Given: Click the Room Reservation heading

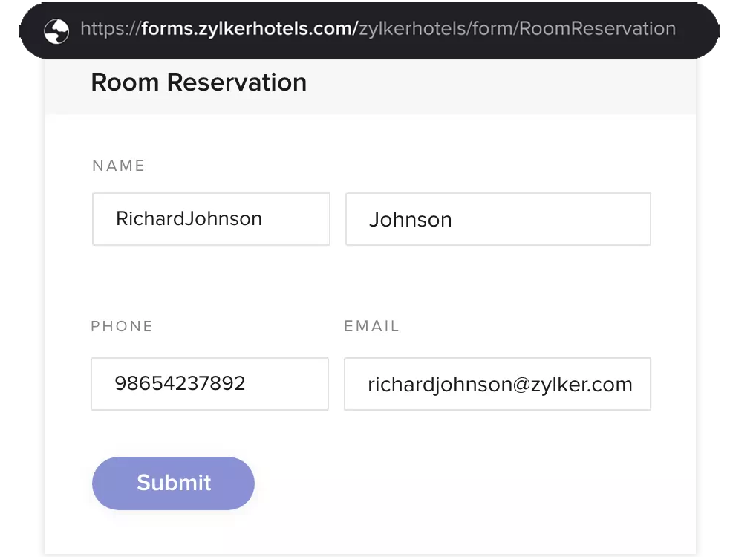Looking at the screenshot, I should tap(198, 82).
